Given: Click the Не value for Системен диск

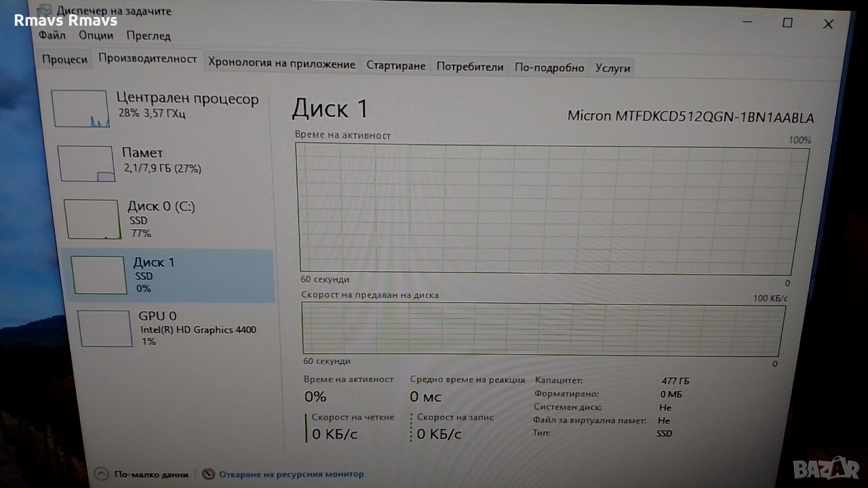Looking at the screenshot, I should click(x=665, y=407).
